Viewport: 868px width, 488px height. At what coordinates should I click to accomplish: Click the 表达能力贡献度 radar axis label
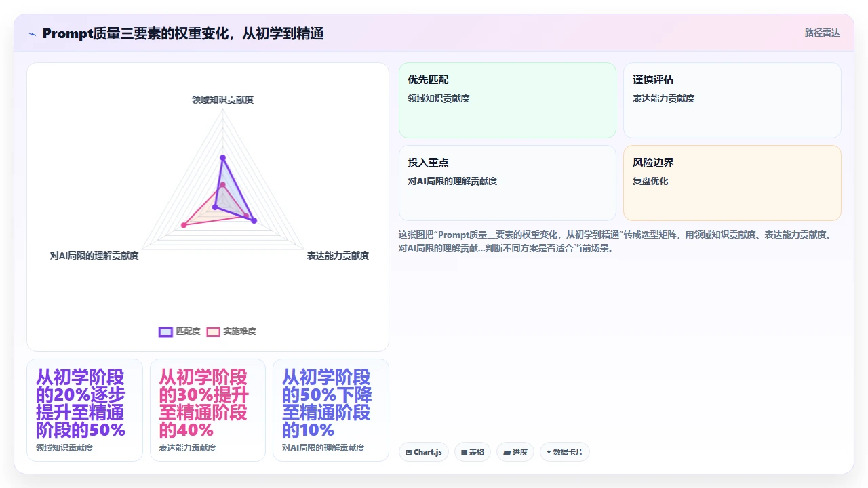pos(338,256)
